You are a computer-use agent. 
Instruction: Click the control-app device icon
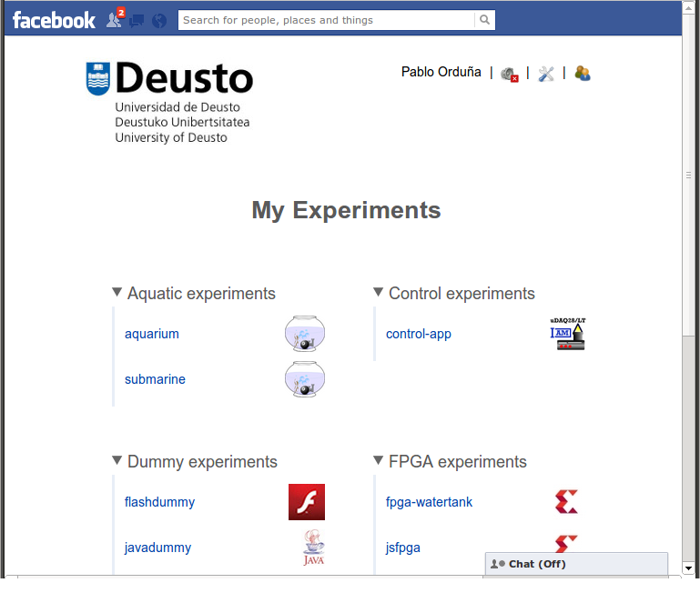click(568, 334)
